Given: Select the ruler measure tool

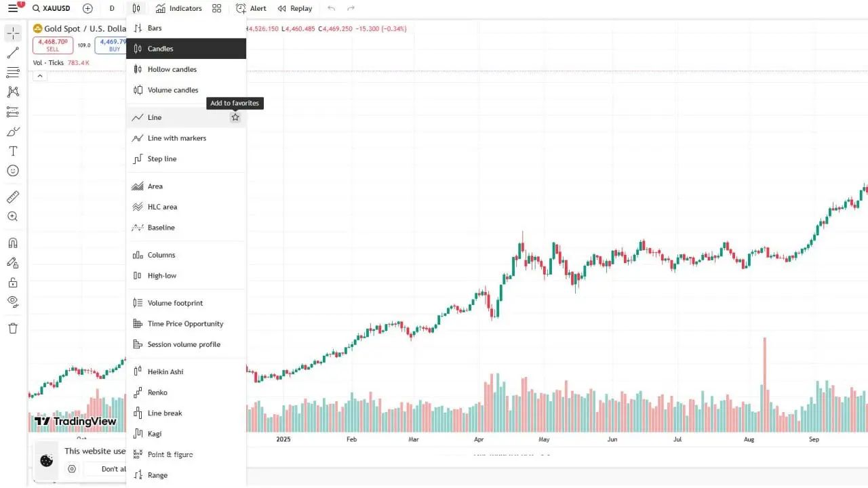Looking at the screenshot, I should tap(13, 197).
